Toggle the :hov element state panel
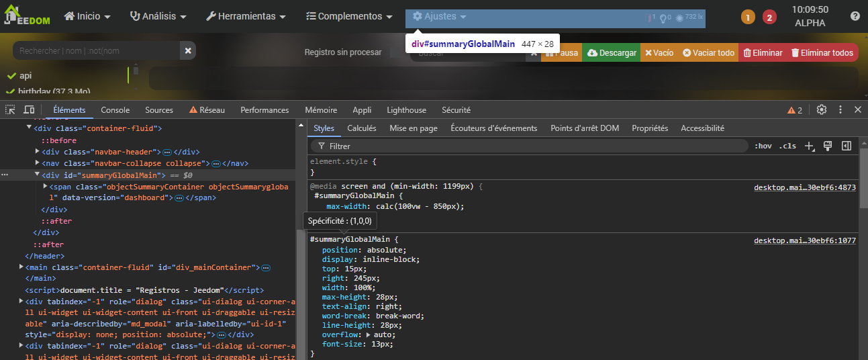 (763, 146)
